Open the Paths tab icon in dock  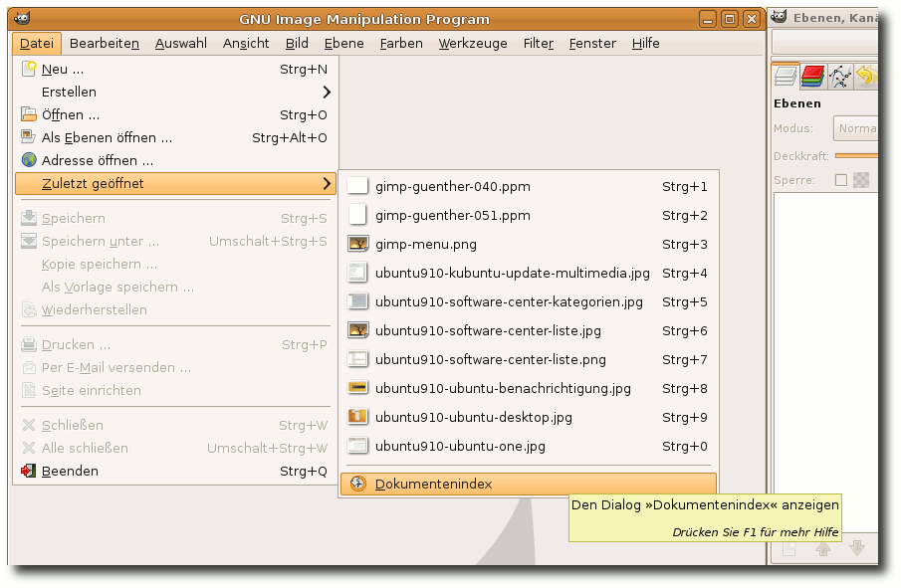[x=840, y=76]
